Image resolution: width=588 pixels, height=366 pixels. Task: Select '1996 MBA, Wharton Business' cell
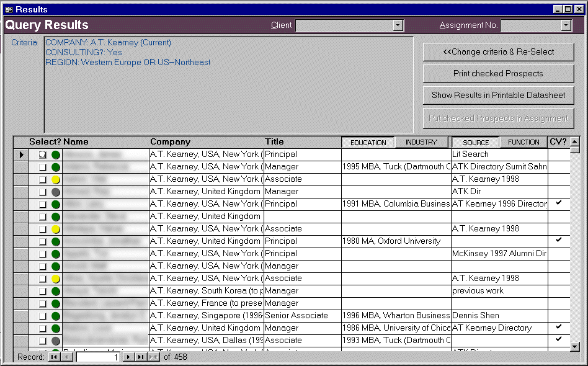(x=396, y=316)
